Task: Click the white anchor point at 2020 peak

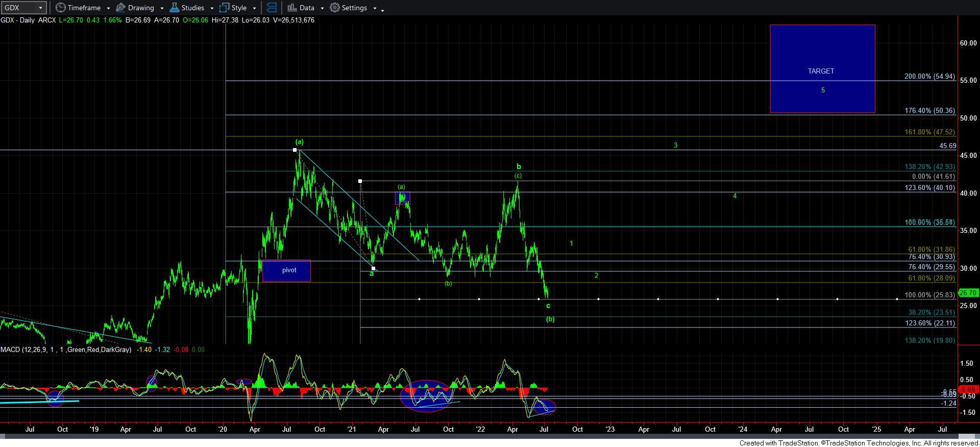Action: (x=295, y=150)
